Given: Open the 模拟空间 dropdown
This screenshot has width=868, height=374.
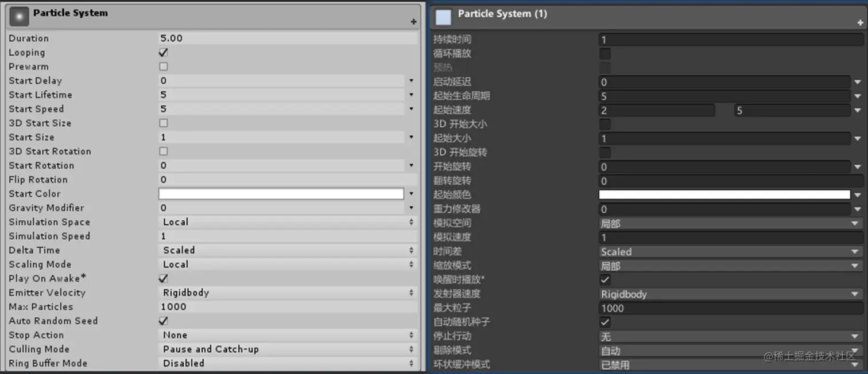Looking at the screenshot, I should 731,224.
